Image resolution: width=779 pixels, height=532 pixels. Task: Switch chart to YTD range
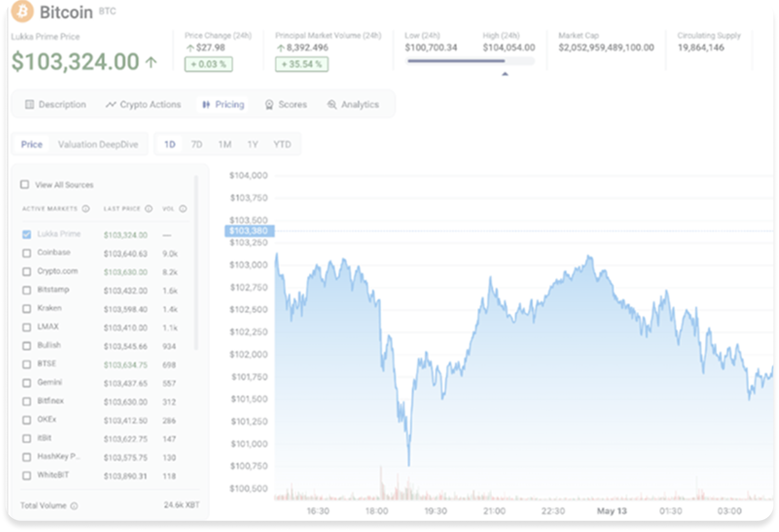(x=282, y=145)
